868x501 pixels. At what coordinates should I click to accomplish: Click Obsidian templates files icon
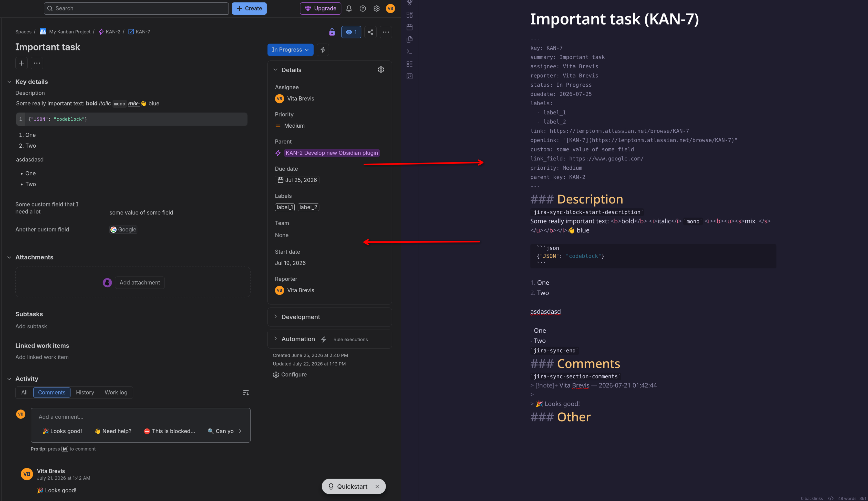pos(409,39)
